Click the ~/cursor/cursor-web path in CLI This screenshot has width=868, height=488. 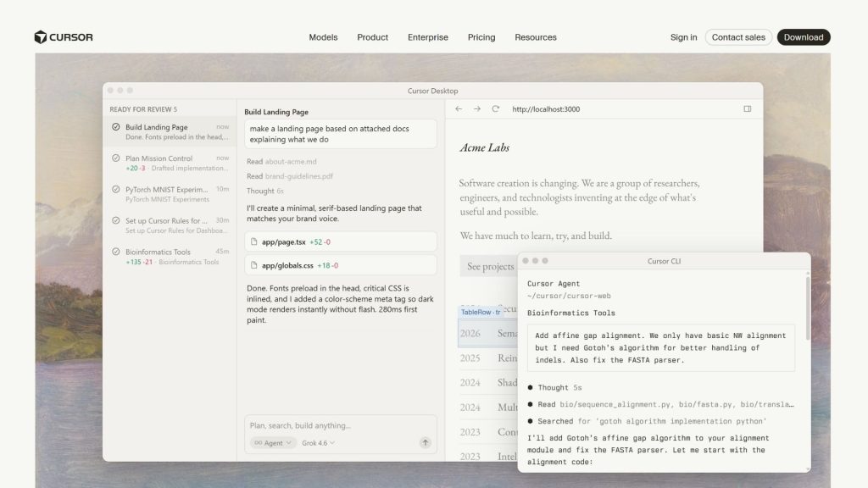pyautogui.click(x=569, y=296)
